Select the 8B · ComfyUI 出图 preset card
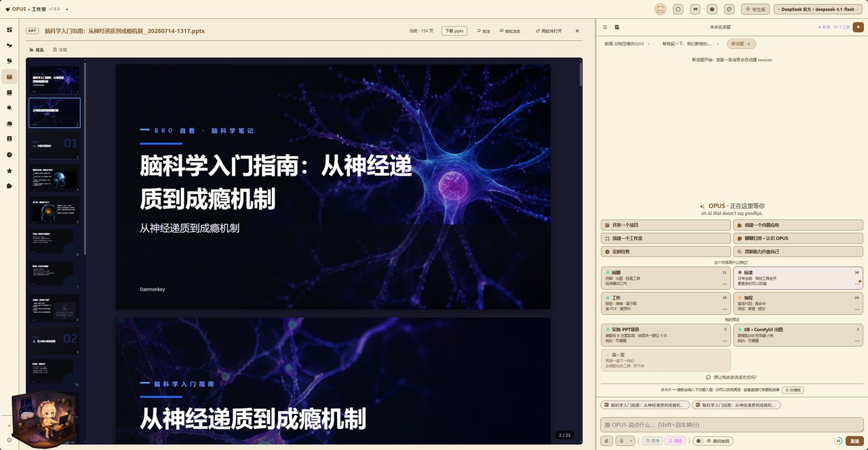 pyautogui.click(x=798, y=335)
